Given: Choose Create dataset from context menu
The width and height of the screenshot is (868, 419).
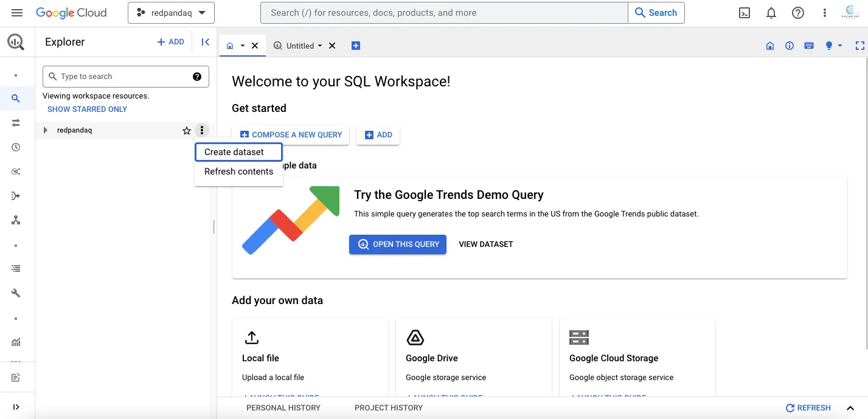Looking at the screenshot, I should (x=238, y=152).
